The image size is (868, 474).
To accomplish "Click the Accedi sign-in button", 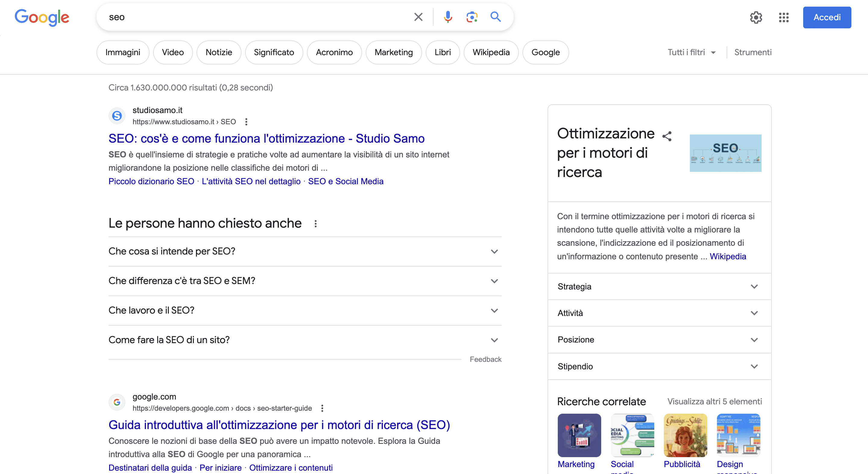I will [x=827, y=17].
